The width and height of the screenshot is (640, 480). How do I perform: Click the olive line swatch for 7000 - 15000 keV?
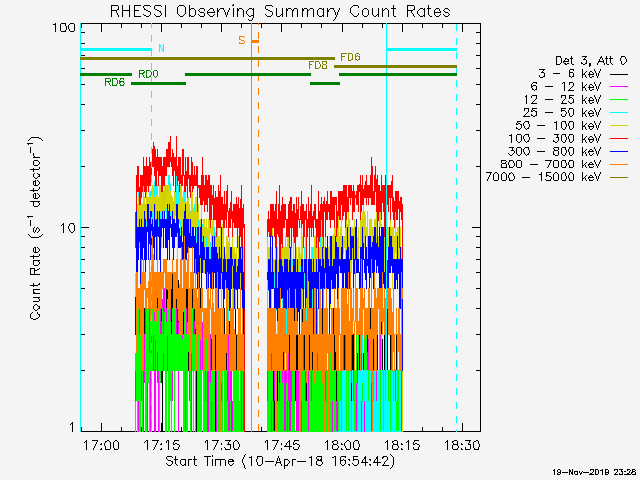[619, 177]
